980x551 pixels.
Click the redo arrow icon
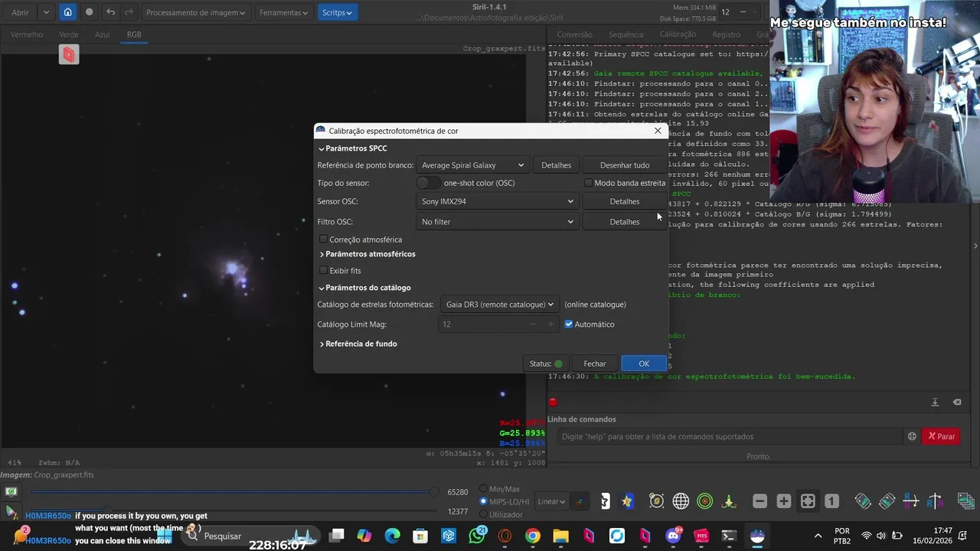[x=129, y=12]
